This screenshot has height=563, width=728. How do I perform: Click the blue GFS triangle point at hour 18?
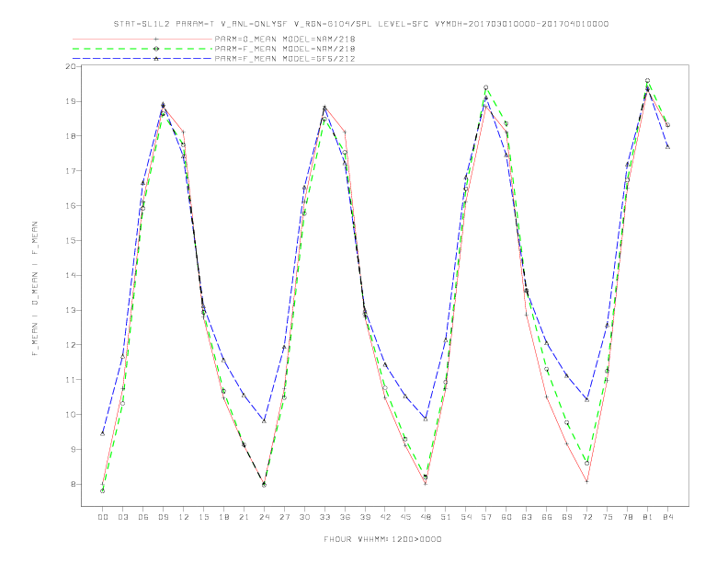223,361
